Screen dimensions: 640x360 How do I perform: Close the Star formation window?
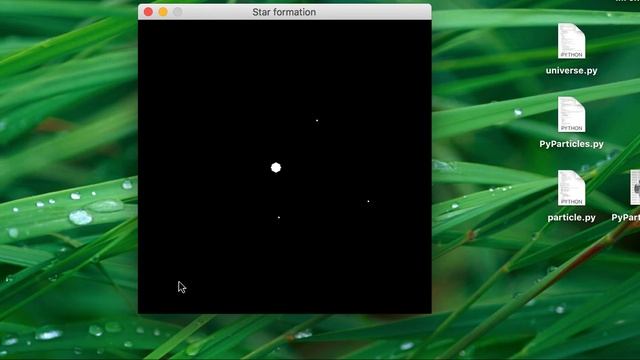[x=148, y=12]
